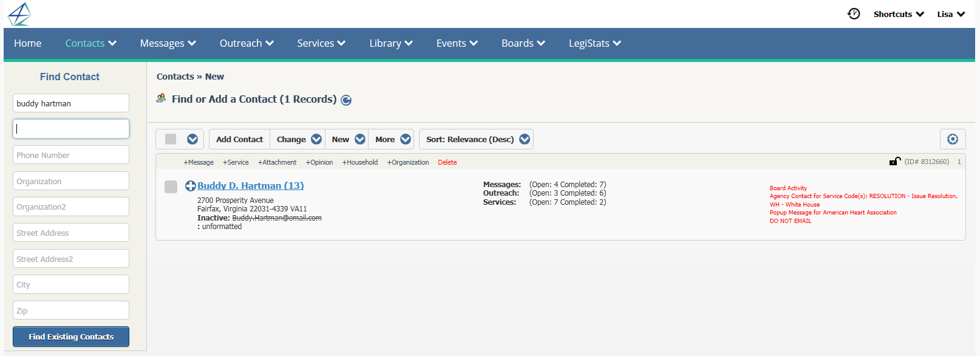Viewport: 980px width, 356px height.
Task: Click the Contacts breadcrumb text
Action: 175,77
